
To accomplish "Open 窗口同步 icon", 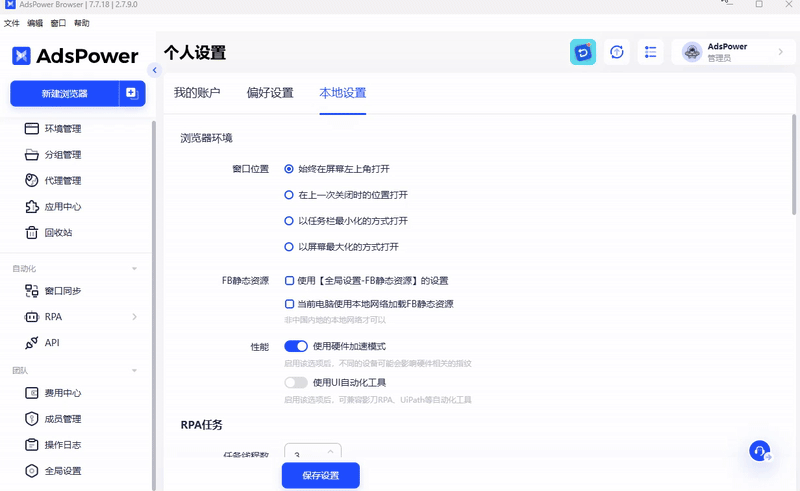I will pos(32,291).
